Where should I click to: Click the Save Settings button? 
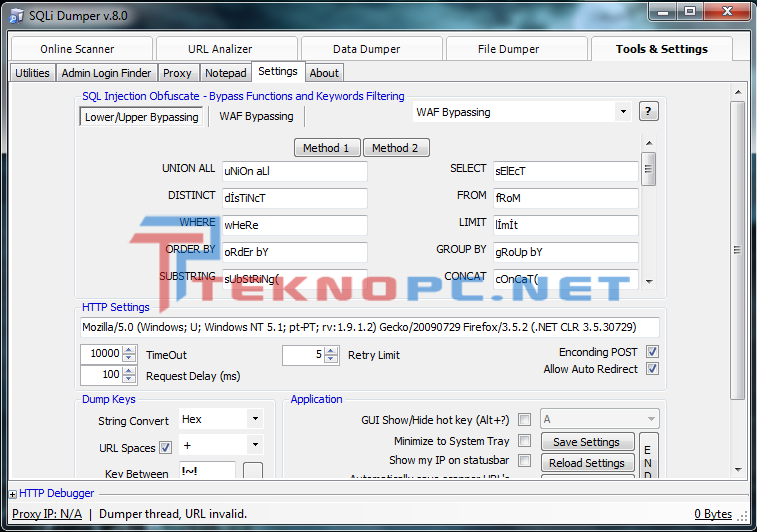click(x=587, y=442)
